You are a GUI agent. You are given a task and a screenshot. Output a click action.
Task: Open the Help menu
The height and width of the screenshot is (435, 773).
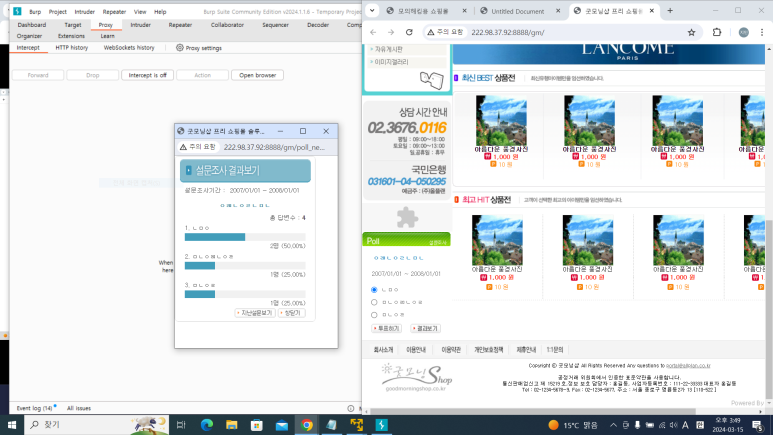click(x=160, y=11)
